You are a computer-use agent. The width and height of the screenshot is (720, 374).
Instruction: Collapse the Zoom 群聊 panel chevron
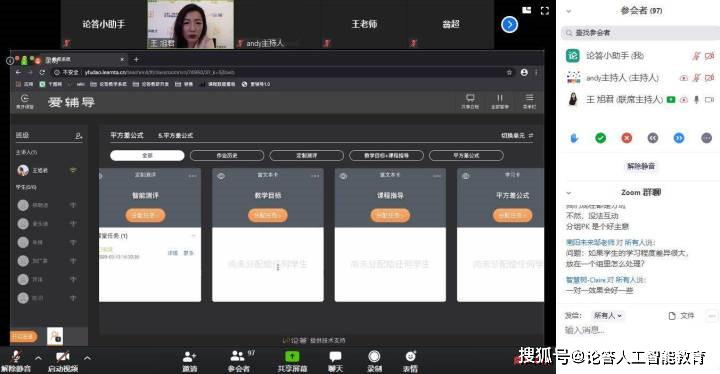(569, 193)
